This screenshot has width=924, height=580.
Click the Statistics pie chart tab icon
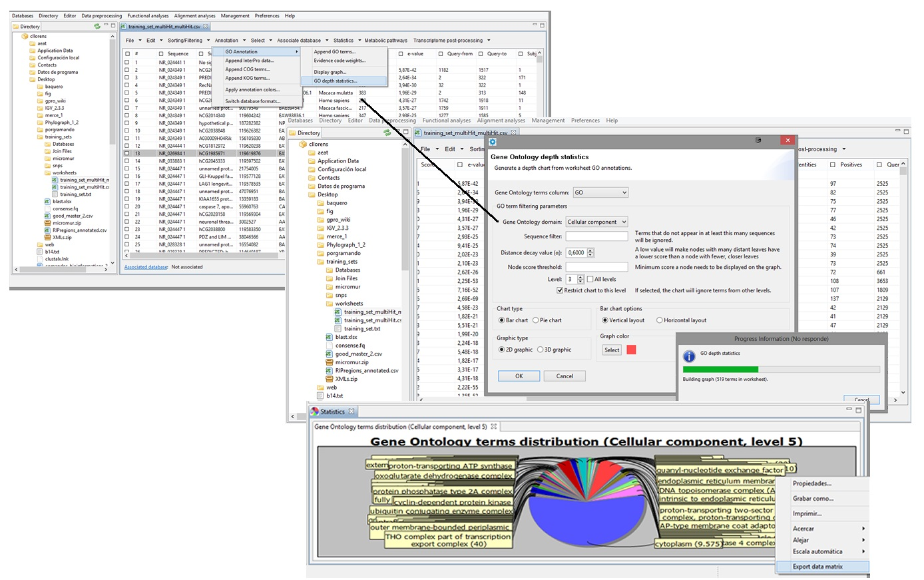[x=316, y=412]
